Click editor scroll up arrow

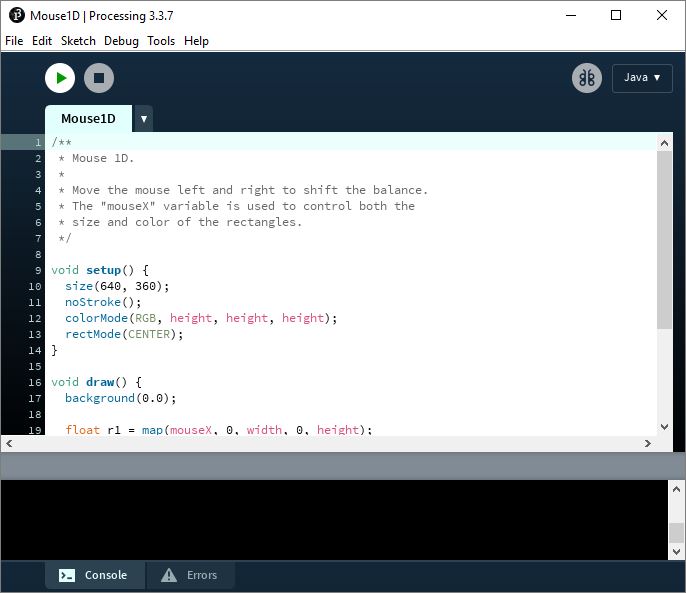tap(664, 143)
